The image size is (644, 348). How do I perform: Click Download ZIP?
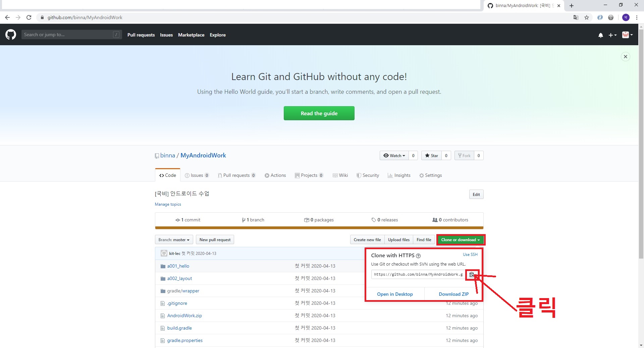click(454, 294)
